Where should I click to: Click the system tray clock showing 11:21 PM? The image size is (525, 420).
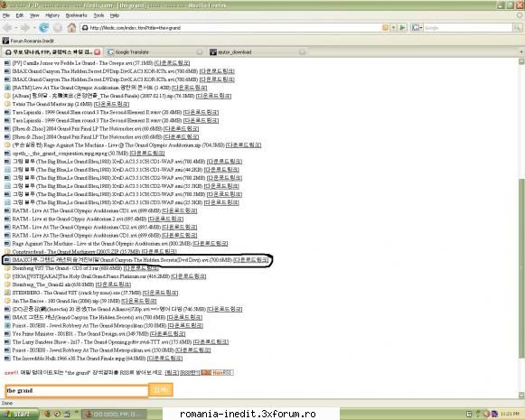point(510,415)
